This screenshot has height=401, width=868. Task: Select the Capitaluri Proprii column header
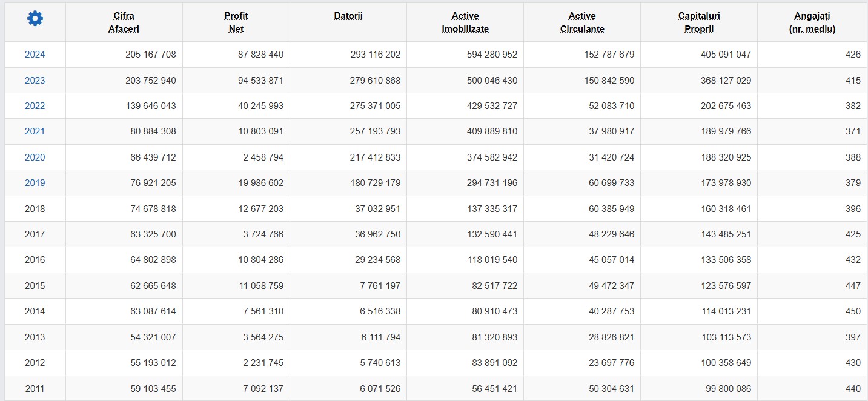click(698, 22)
